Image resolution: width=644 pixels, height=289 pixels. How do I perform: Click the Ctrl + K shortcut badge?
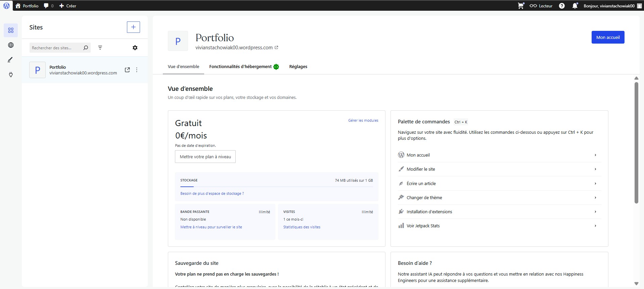[x=461, y=122]
